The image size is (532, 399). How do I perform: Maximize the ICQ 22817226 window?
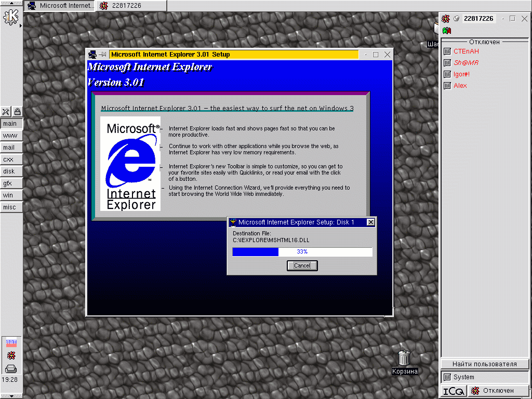[x=512, y=19]
